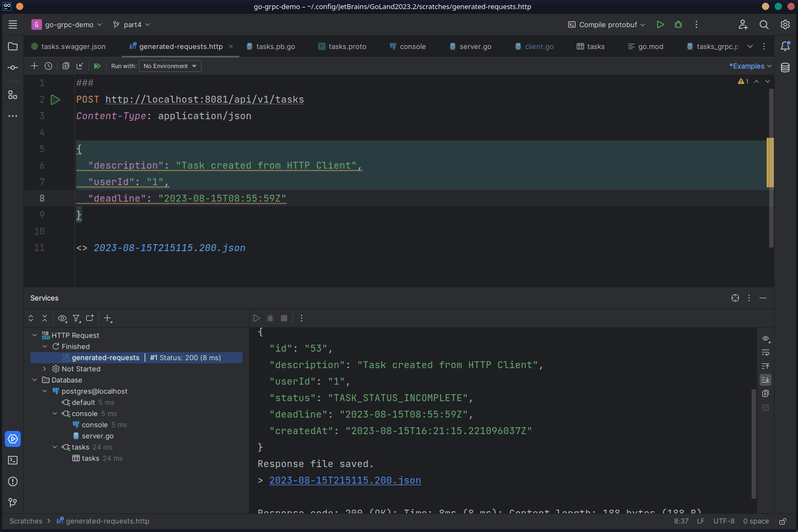
Task: Click Run All Requests double-arrow icon
Action: [x=97, y=66]
